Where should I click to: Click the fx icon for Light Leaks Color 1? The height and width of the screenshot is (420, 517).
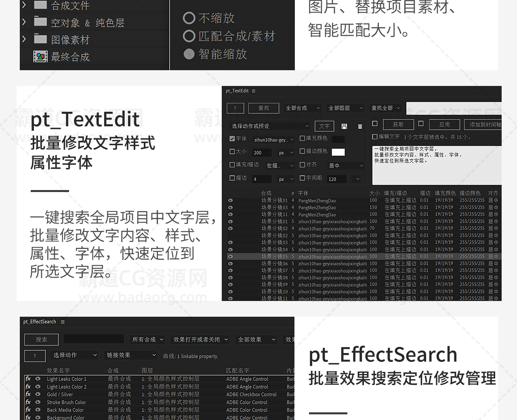(28, 379)
